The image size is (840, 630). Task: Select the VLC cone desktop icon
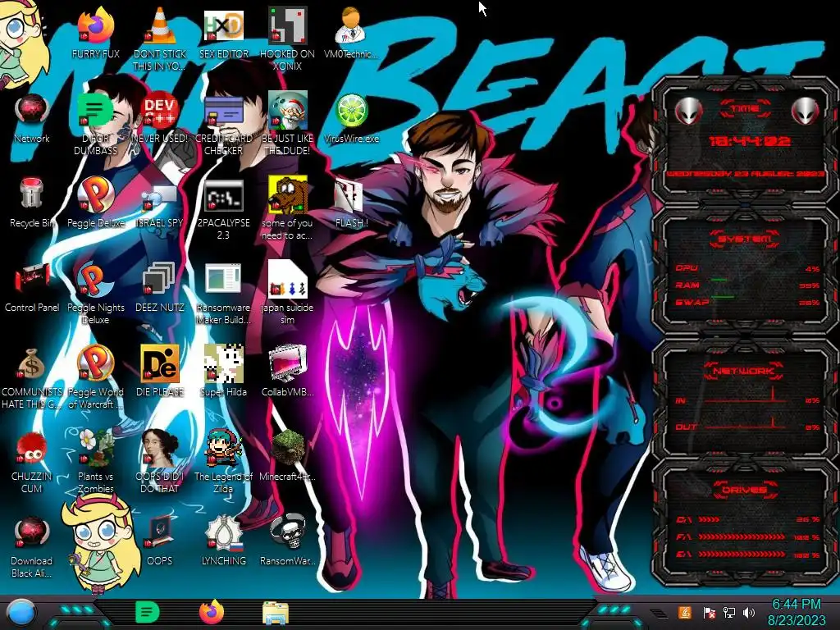pos(160,25)
